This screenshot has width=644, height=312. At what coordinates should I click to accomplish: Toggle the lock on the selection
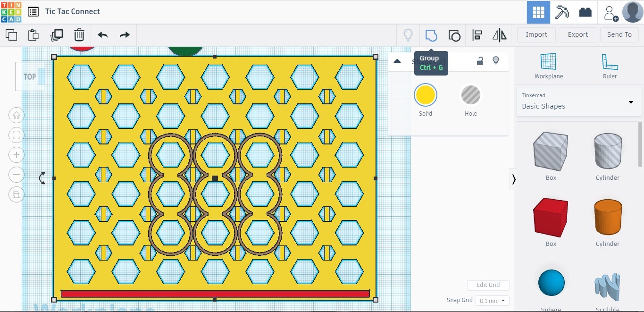pyautogui.click(x=480, y=61)
